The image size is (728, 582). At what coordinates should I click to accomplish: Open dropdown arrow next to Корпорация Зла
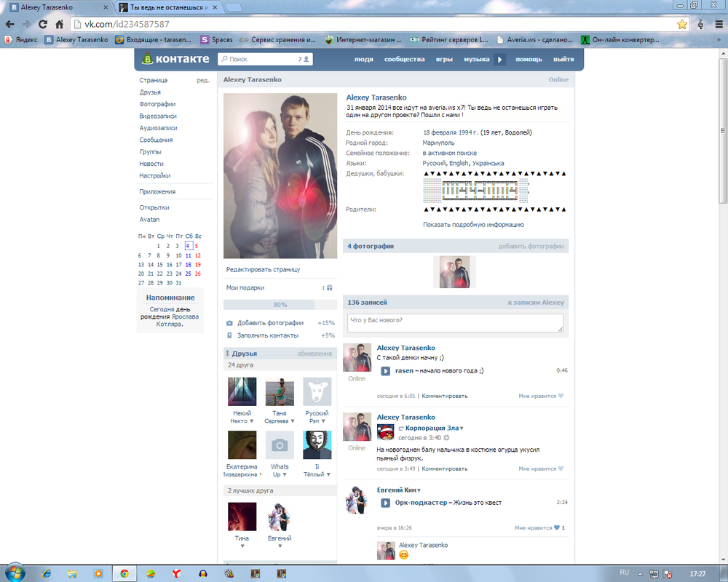pos(462,428)
